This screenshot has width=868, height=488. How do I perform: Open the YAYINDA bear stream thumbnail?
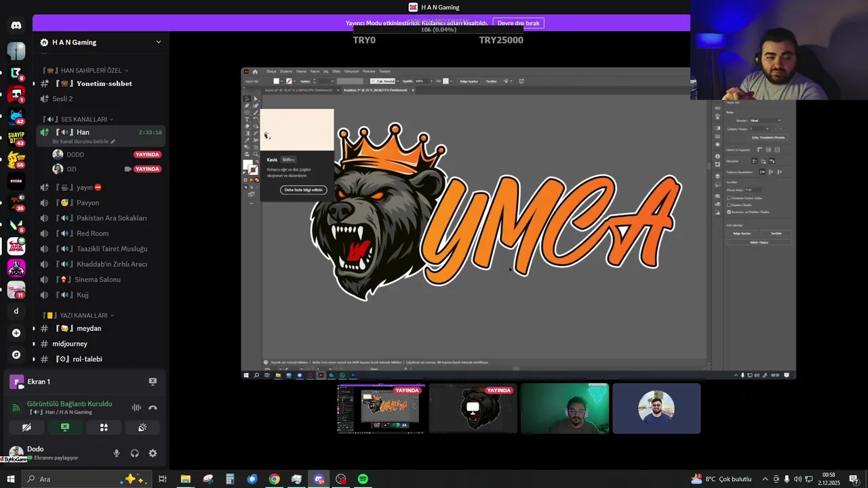click(473, 408)
